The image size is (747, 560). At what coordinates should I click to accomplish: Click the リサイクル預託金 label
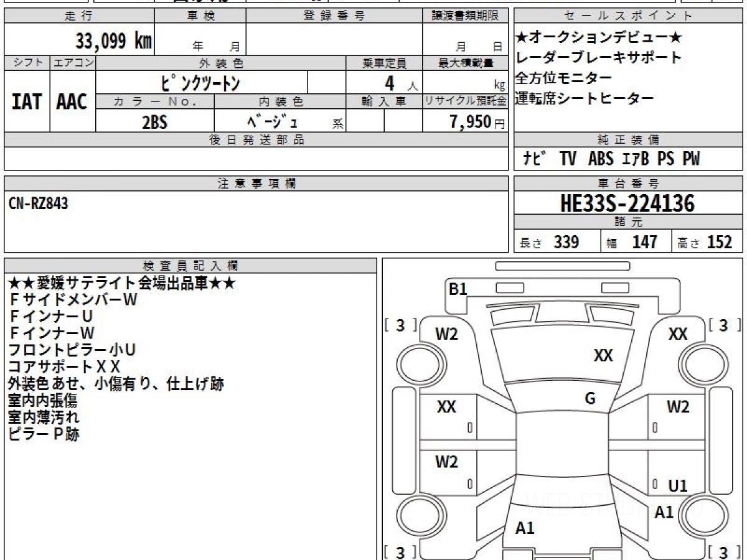[465, 101]
